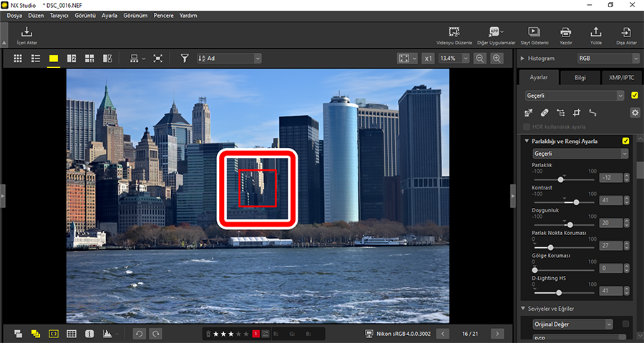The image size is (644, 343).
Task: Open the Ad sort order dropdown
Action: pos(229,58)
